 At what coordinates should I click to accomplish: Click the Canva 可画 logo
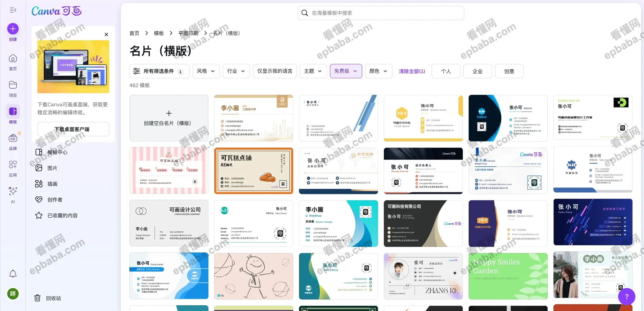click(56, 11)
